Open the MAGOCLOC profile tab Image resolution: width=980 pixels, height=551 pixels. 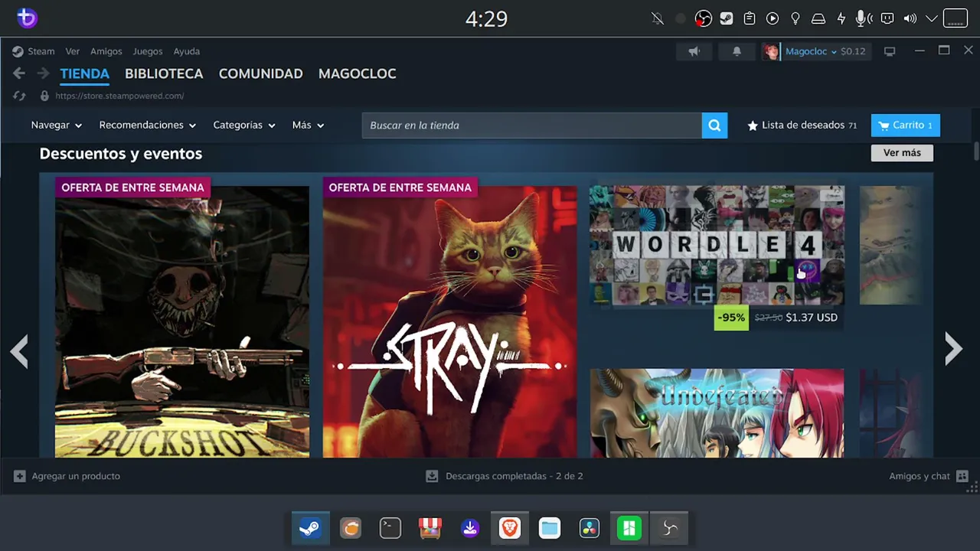click(358, 74)
